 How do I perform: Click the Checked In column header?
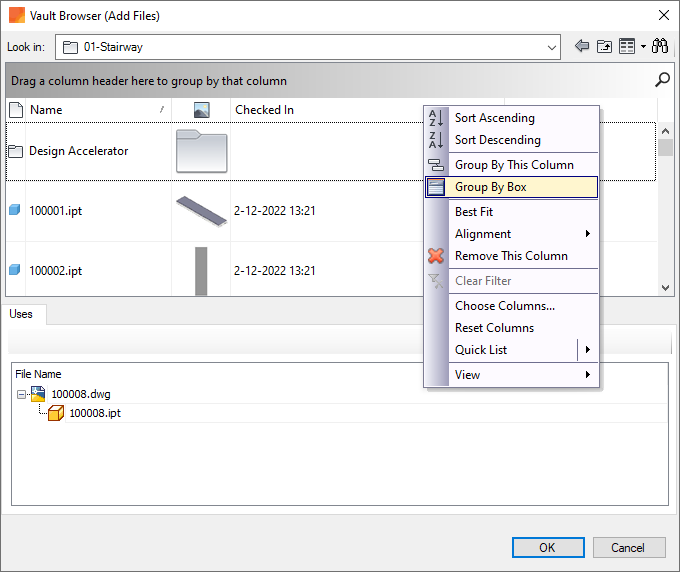(264, 110)
